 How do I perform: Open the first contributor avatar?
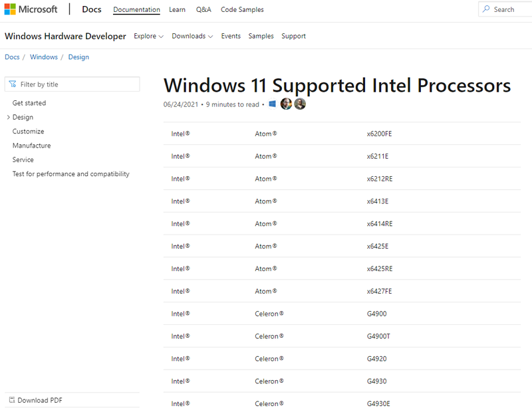[286, 104]
